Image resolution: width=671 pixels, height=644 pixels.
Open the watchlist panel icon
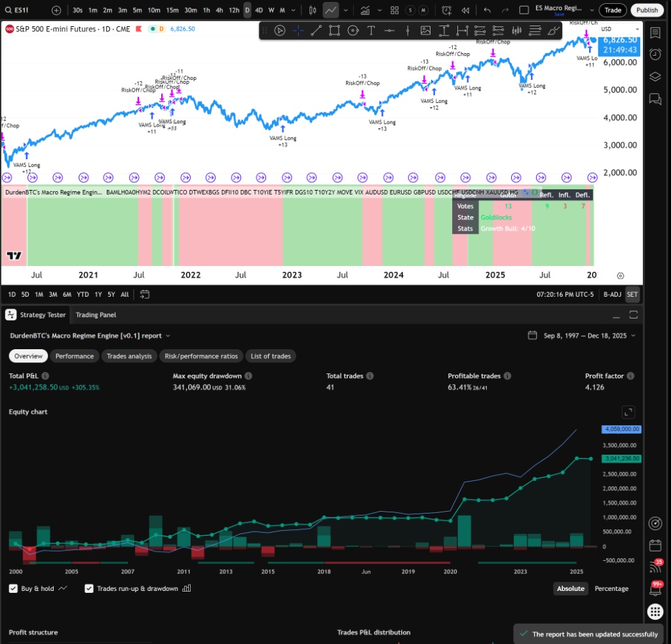(x=655, y=33)
